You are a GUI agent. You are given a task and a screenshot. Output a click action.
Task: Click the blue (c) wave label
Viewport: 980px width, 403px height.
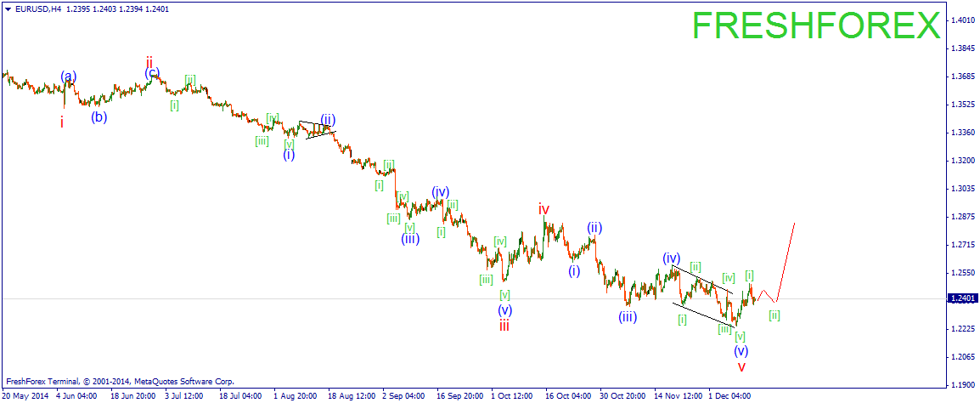[152, 73]
